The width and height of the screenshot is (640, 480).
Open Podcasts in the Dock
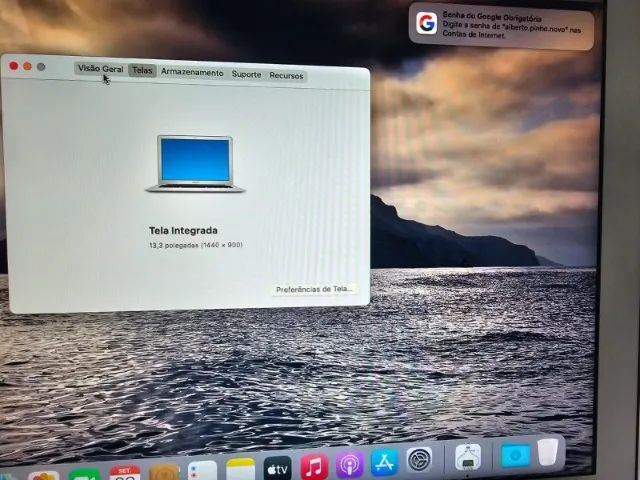click(x=349, y=465)
